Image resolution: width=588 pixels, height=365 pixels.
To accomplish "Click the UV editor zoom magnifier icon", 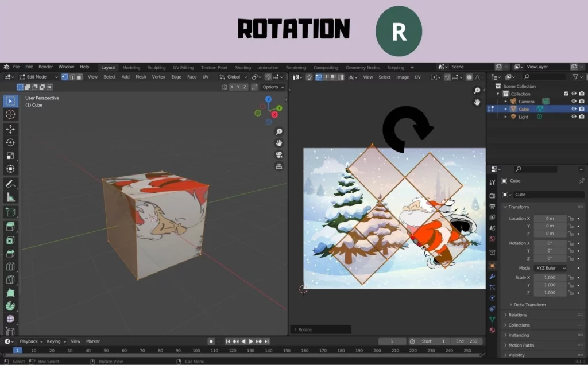I will (477, 90).
